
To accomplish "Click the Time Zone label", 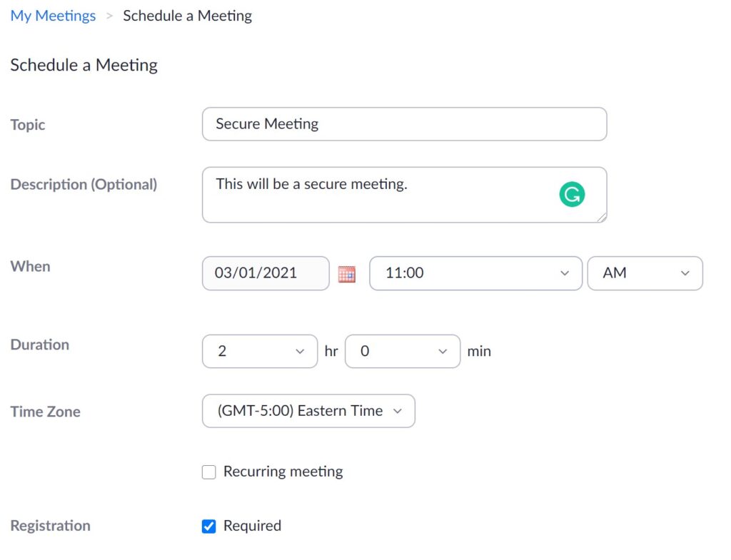I will (45, 412).
